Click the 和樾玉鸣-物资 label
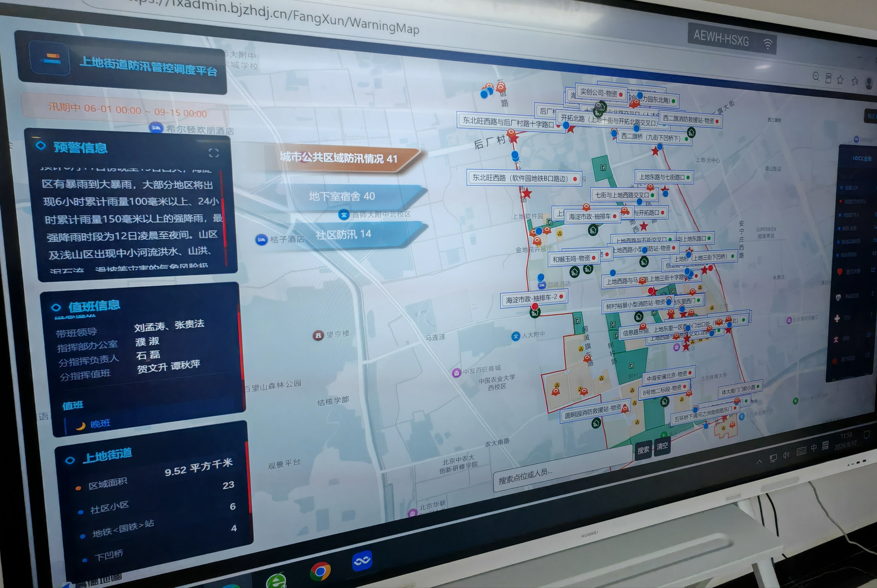 point(574,259)
